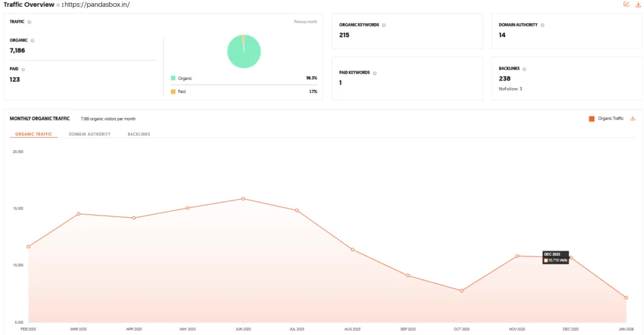This screenshot has height=335, width=644.
Task: Click the organic traffic value 7,186
Action: click(17, 50)
